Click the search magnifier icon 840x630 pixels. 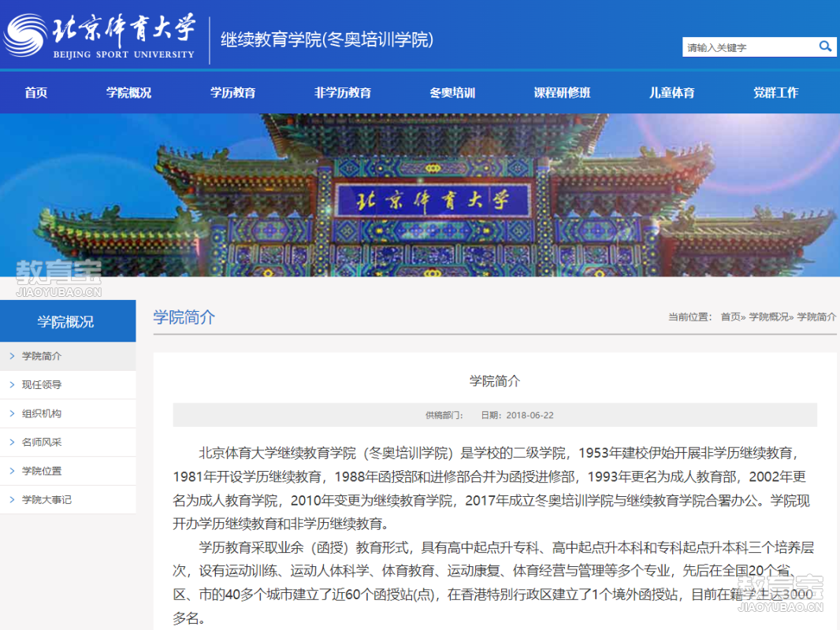pyautogui.click(x=825, y=46)
